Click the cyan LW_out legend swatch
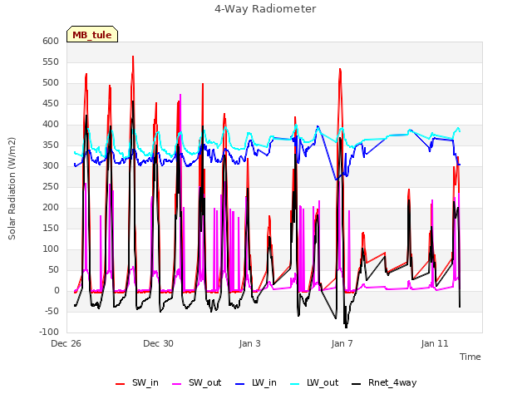Screen dimensions: 532x399 [295, 384]
